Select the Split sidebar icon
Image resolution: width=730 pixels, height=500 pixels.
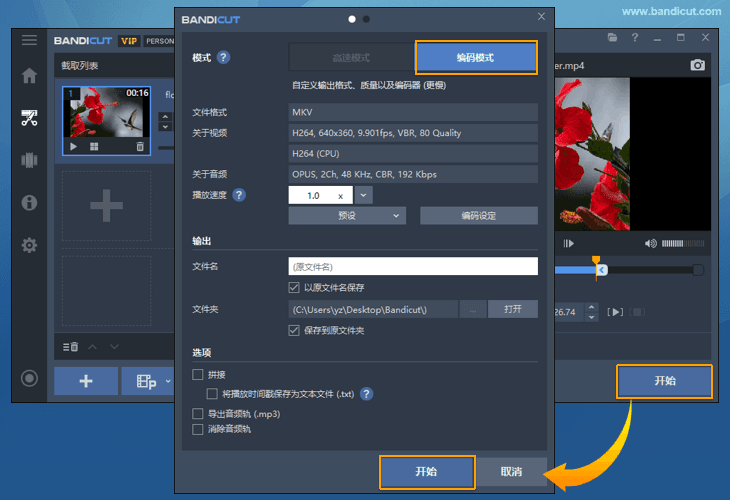29,160
